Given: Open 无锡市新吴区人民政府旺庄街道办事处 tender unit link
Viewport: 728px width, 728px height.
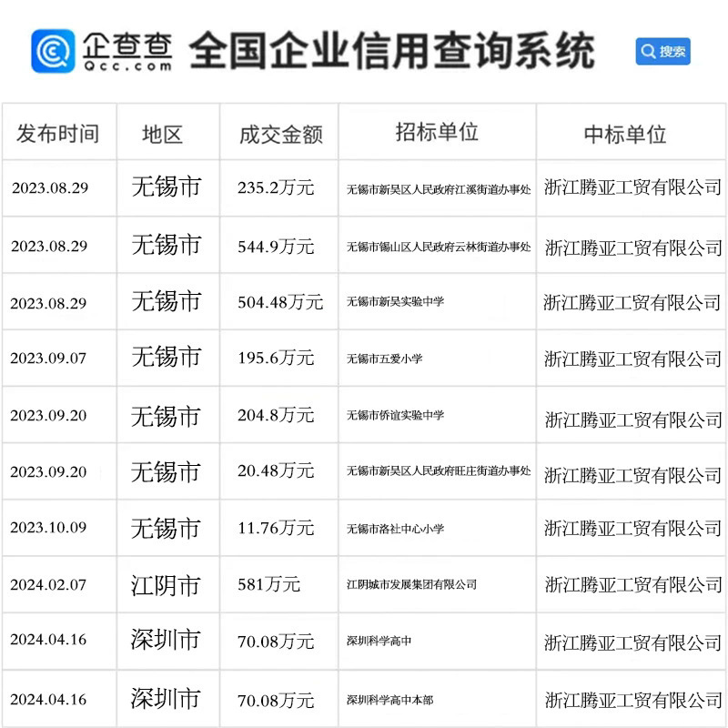Looking at the screenshot, I should coord(438,471).
